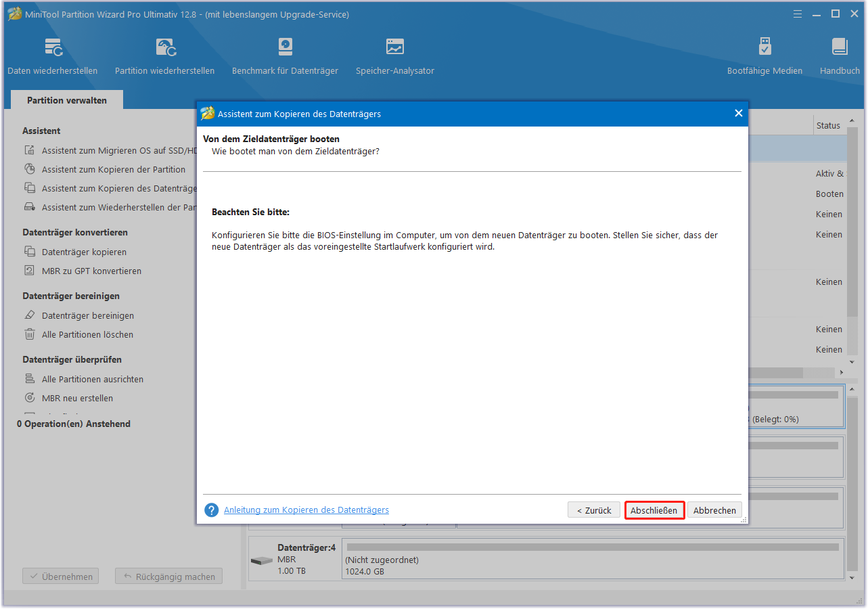Click the Alle Partitionen ausrichten icon

tap(30, 379)
